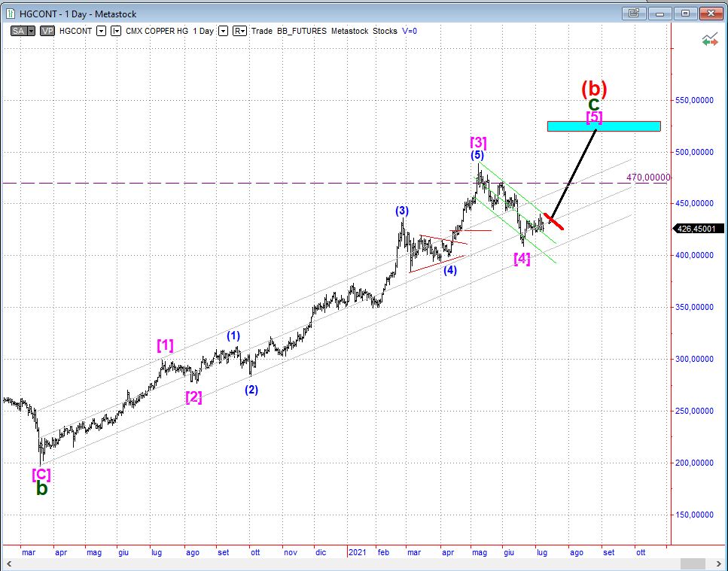Click the V=0 volume indicator
The width and height of the screenshot is (728, 571).
pos(410,31)
